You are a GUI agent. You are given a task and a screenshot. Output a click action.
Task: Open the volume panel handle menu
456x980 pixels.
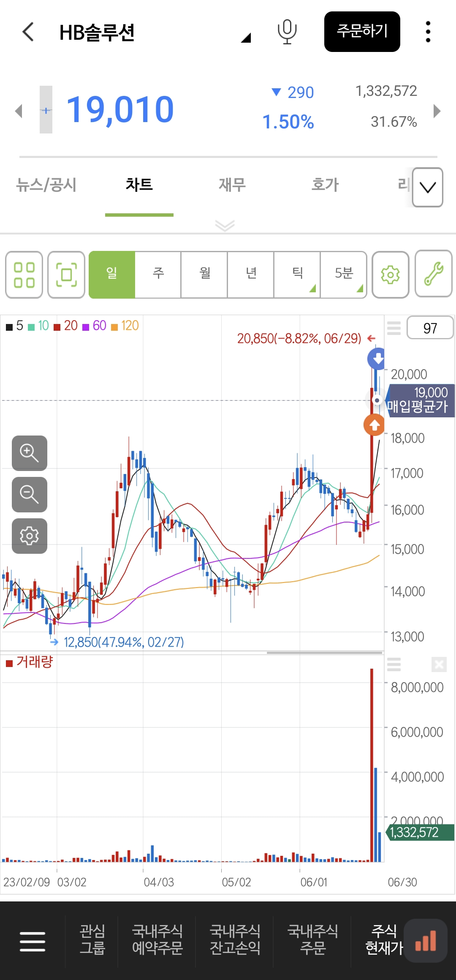pos(394,665)
